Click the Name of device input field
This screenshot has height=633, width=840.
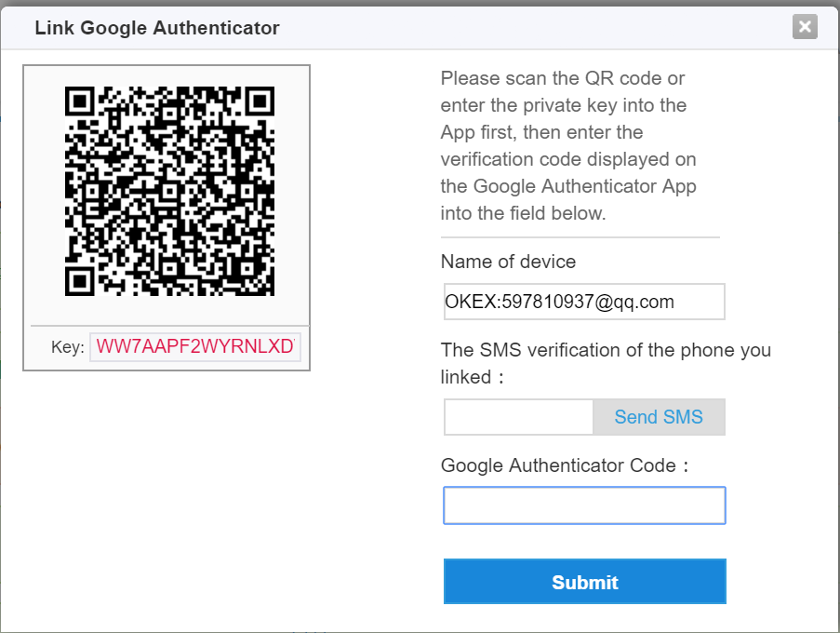click(583, 302)
